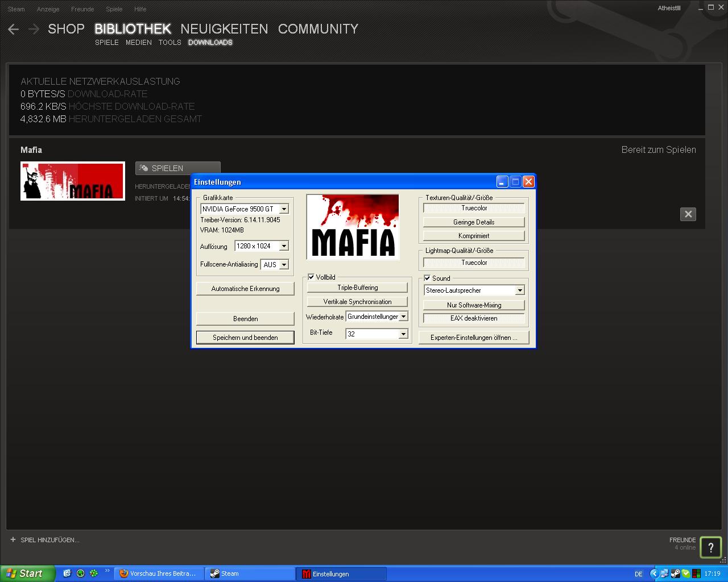
Task: Click the red-green meter tray icon
Action: point(696,574)
